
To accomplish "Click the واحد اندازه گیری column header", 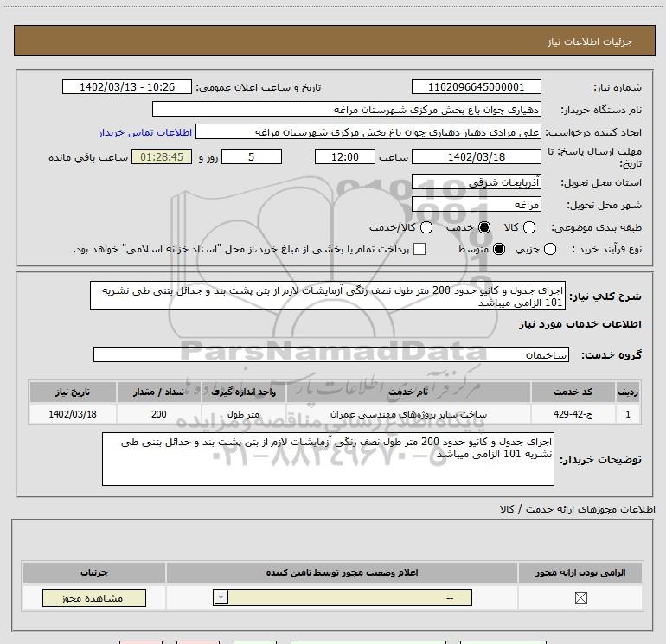I will (x=243, y=392).
